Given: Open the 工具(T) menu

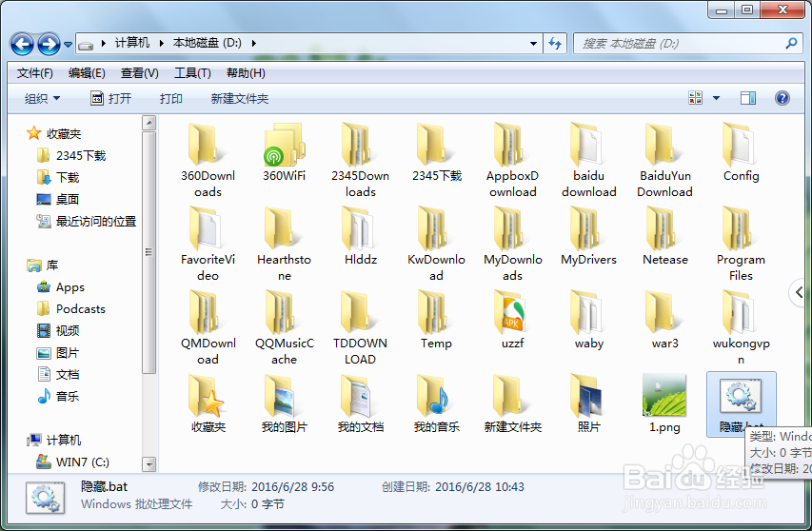Looking at the screenshot, I should pos(192,73).
